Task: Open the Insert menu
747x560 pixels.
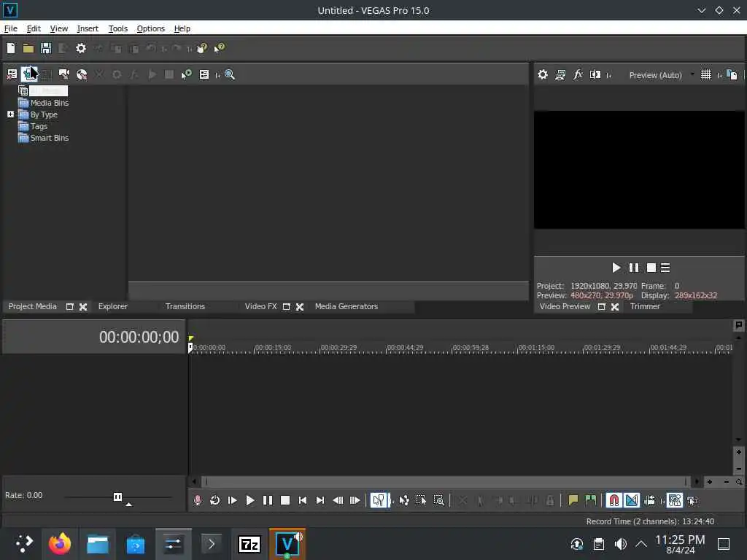Action: [x=88, y=28]
